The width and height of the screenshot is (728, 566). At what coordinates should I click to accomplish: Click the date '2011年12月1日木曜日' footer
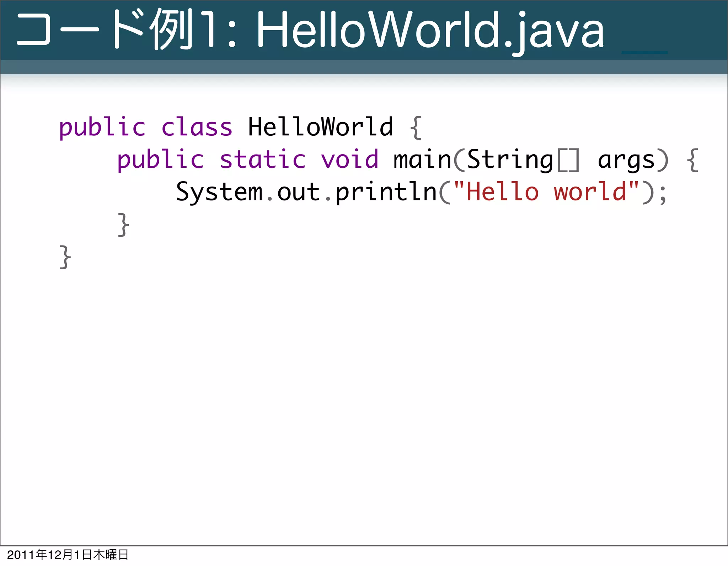tap(68, 555)
